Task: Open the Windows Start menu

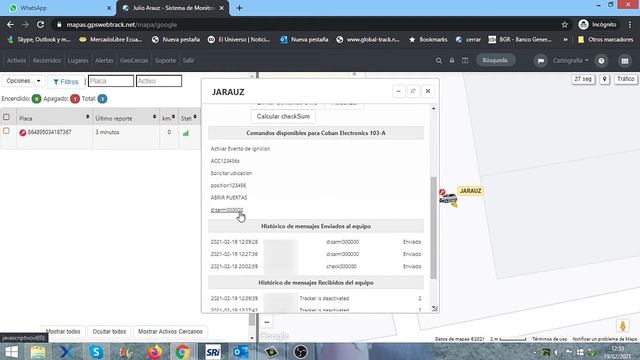Action: (11, 351)
